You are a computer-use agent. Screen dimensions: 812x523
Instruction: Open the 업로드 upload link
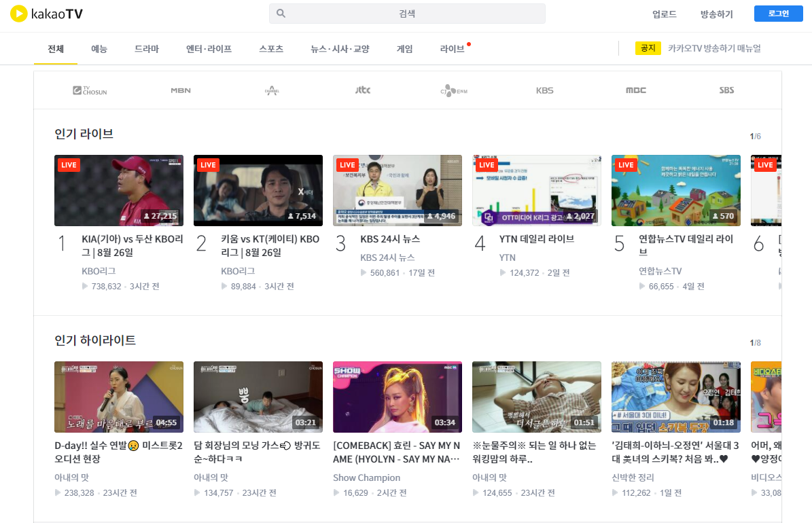(665, 14)
